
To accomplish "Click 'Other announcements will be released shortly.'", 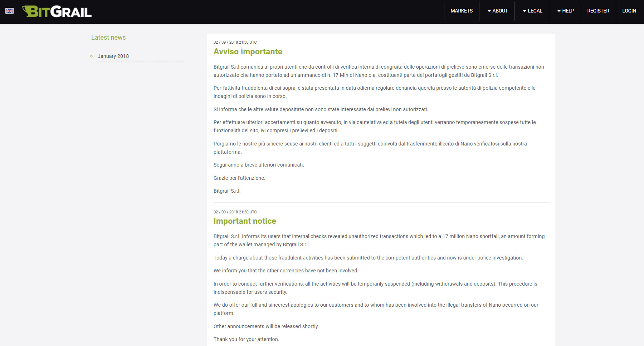I will click(x=266, y=326).
